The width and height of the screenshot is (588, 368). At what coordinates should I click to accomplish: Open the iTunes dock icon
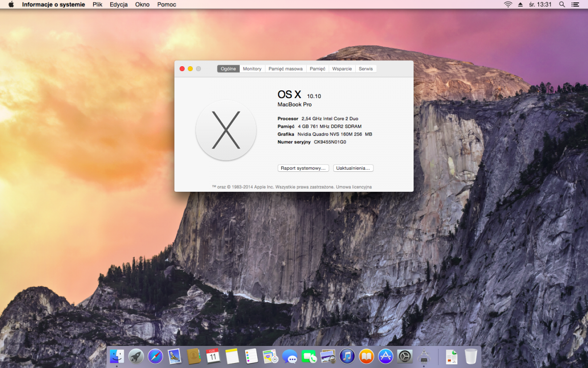click(347, 356)
